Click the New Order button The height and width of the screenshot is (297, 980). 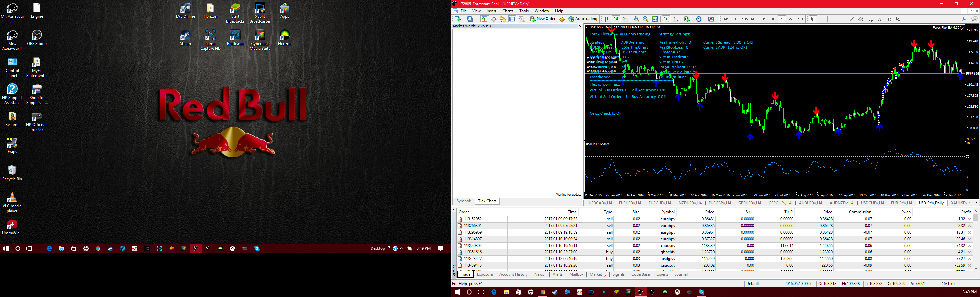pos(543,19)
